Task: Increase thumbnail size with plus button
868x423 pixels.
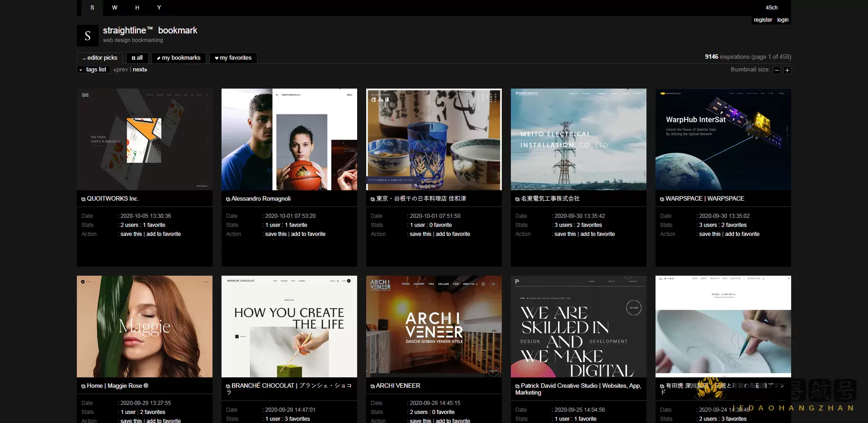Action: 787,70
